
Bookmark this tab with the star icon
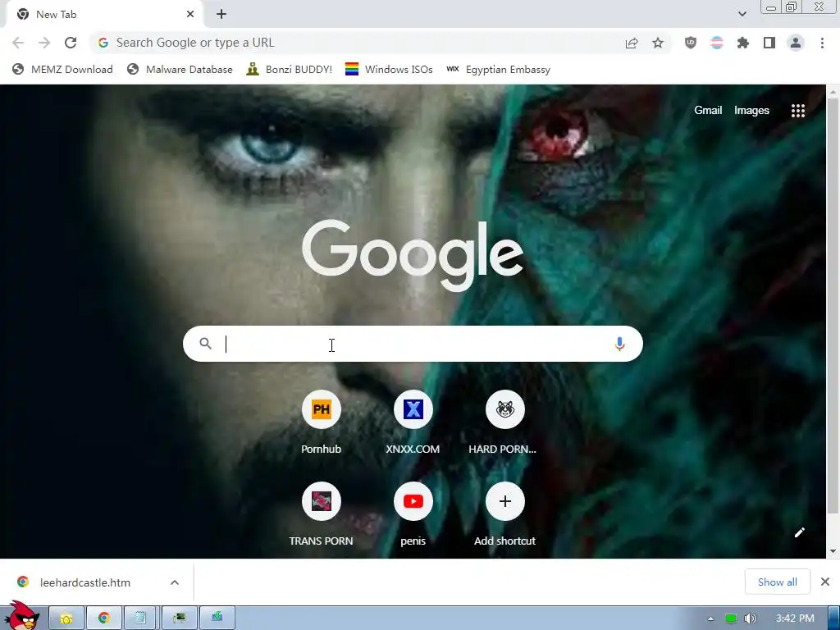[658, 43]
